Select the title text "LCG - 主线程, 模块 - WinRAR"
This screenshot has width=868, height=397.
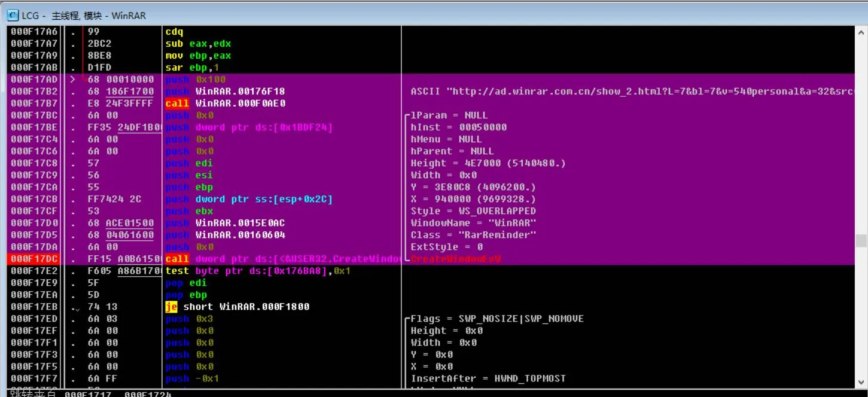click(84, 16)
